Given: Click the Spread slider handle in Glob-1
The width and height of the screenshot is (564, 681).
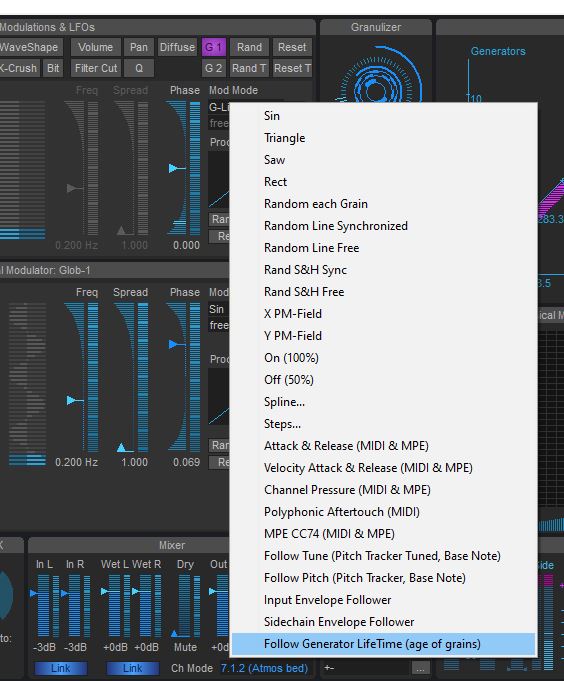Looking at the screenshot, I should click(122, 448).
